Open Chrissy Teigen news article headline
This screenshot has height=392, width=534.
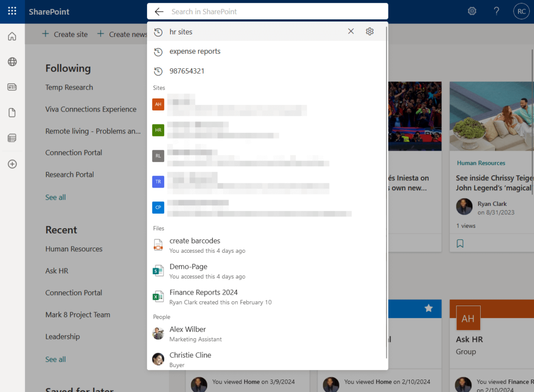click(495, 183)
